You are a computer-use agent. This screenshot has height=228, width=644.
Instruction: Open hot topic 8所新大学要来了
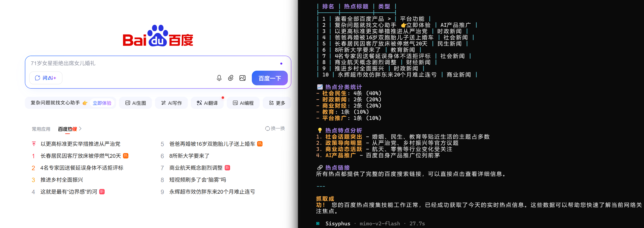pos(189,156)
